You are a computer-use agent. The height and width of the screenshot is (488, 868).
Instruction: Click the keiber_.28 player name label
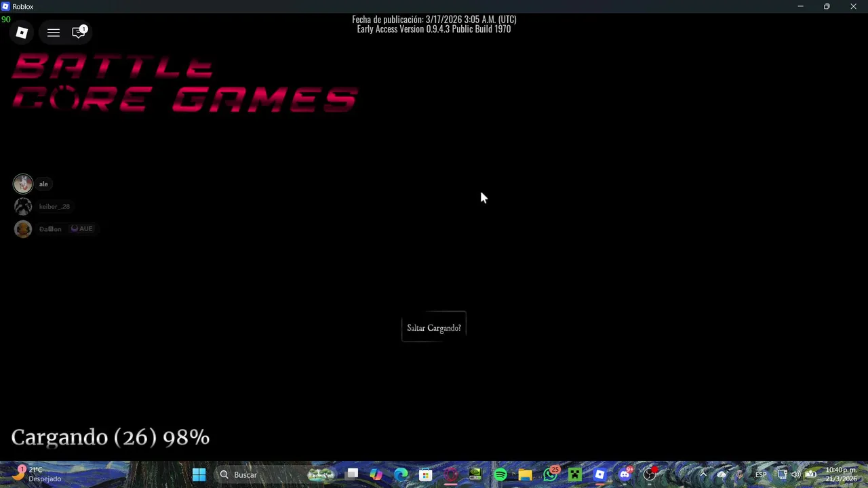(x=54, y=206)
